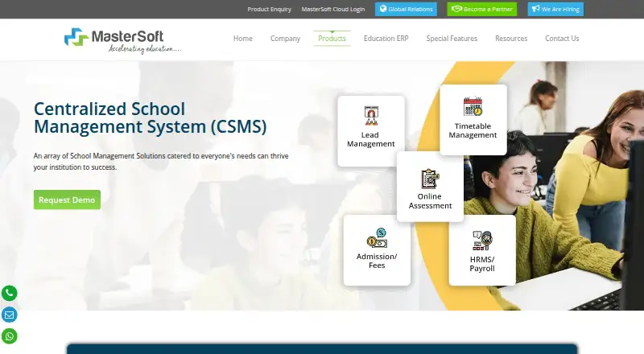The height and width of the screenshot is (354, 644).
Task: Click the We Are Hiring button
Action: (555, 9)
